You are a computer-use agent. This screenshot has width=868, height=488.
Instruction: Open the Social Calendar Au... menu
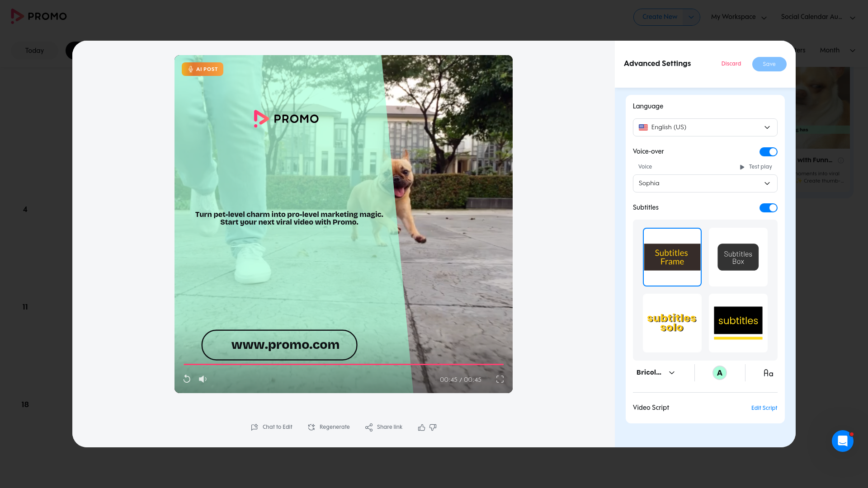click(818, 17)
